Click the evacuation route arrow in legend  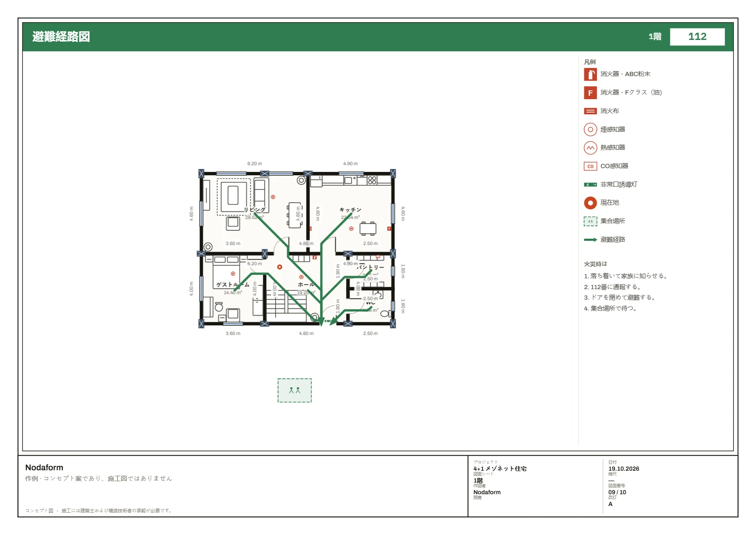pos(590,240)
